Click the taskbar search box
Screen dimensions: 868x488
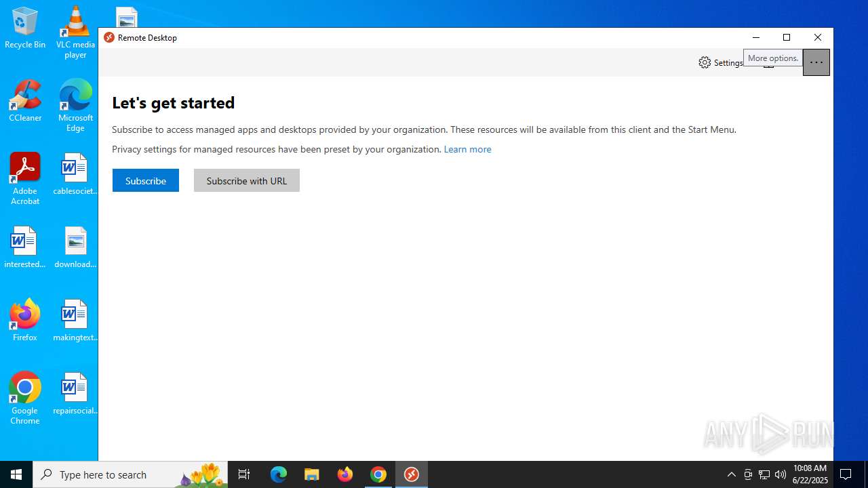130,474
